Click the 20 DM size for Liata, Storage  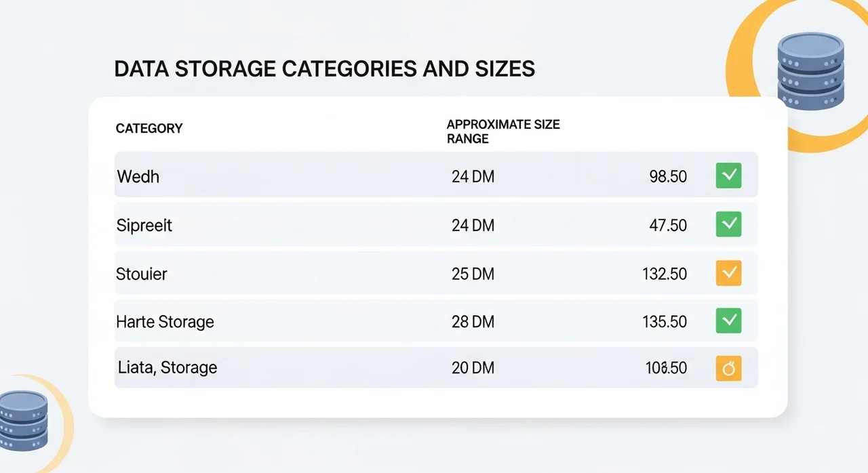tap(473, 368)
